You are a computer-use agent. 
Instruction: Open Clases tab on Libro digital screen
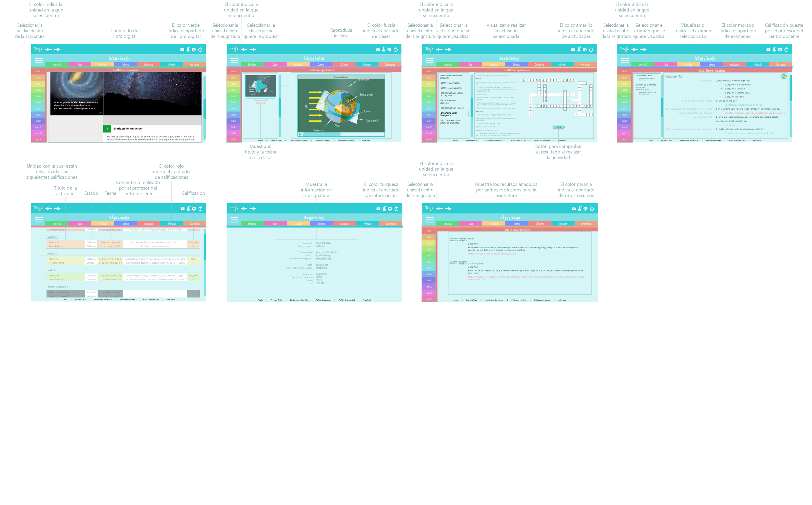pyautogui.click(x=80, y=65)
